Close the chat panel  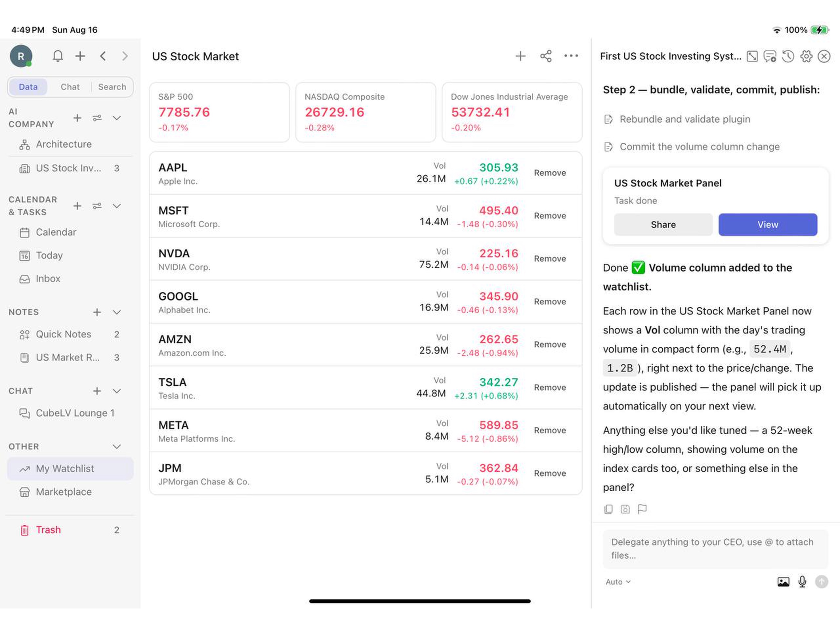[x=824, y=56]
